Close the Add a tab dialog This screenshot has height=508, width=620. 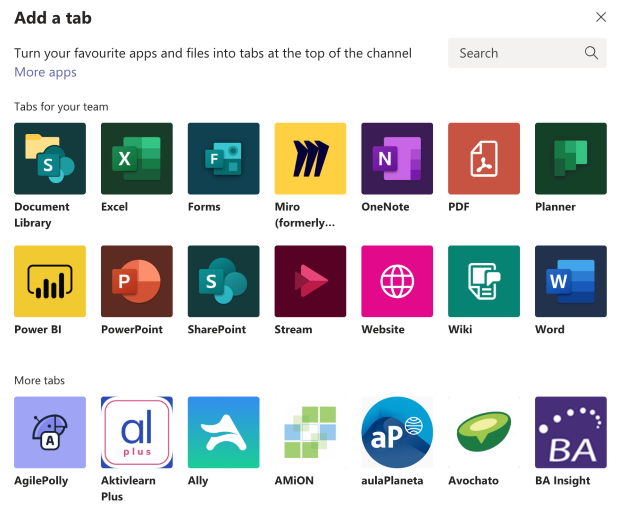601,17
